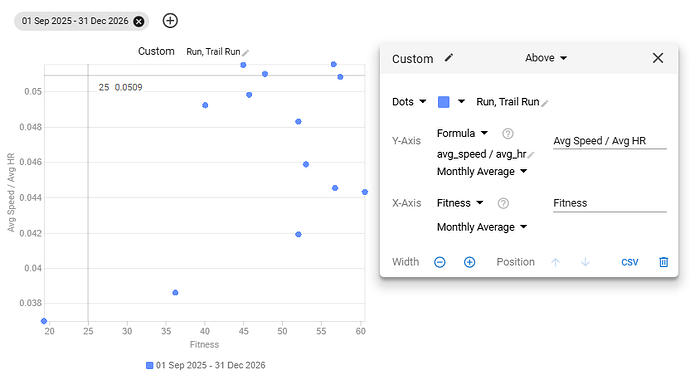Click the Fitness axis label field
The image size is (690, 374).
[x=609, y=203]
